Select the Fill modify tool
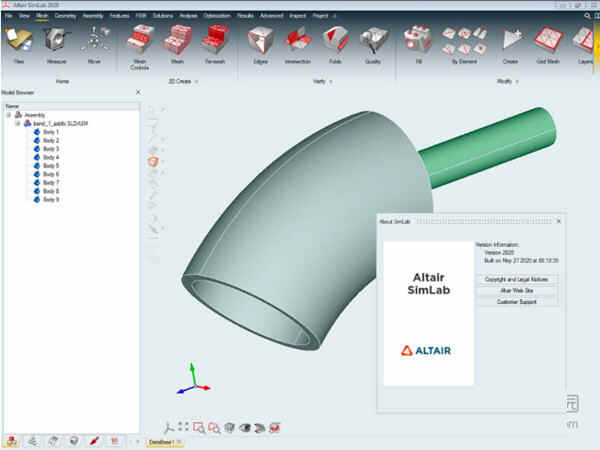The width and height of the screenshot is (600, 450). tap(418, 45)
